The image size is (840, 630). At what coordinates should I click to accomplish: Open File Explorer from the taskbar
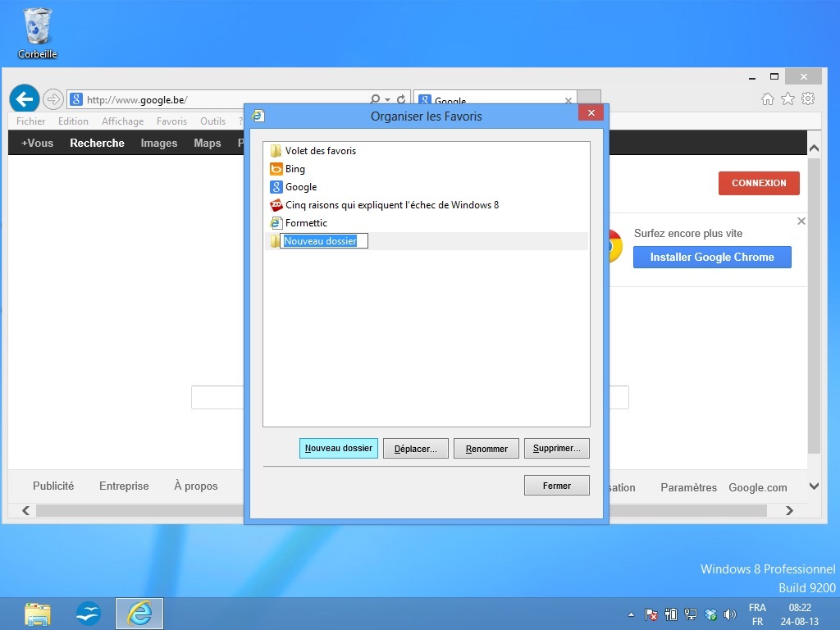pyautogui.click(x=38, y=614)
